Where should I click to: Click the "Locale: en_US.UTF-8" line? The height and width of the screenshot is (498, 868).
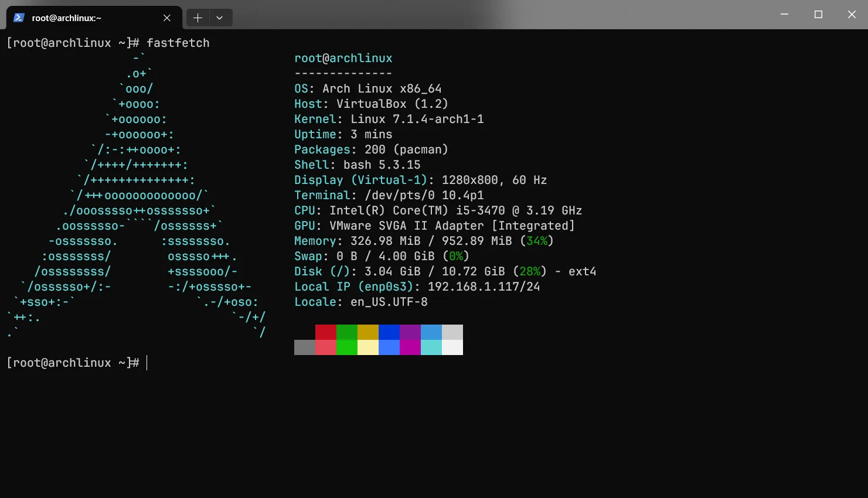[x=361, y=302]
